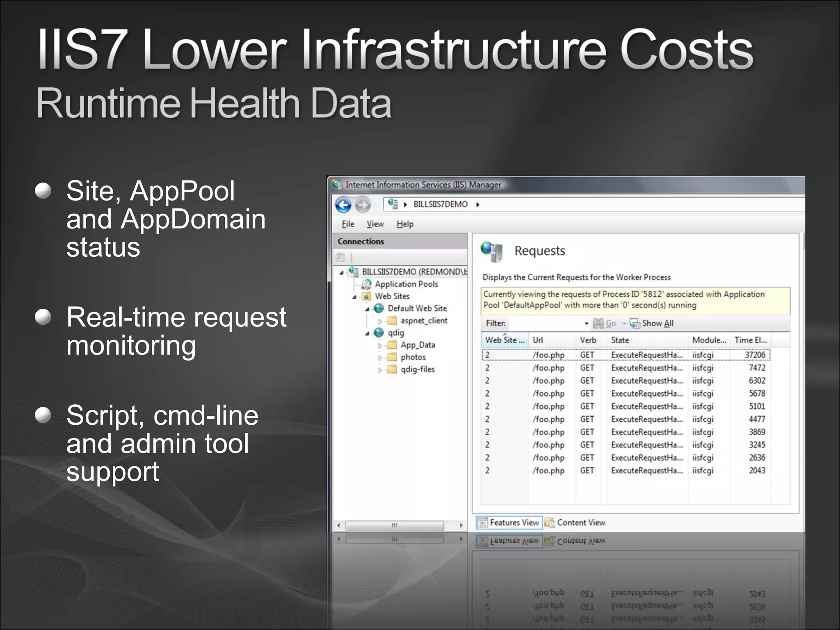
Task: Select the qdig tree item
Action: pyautogui.click(x=396, y=333)
